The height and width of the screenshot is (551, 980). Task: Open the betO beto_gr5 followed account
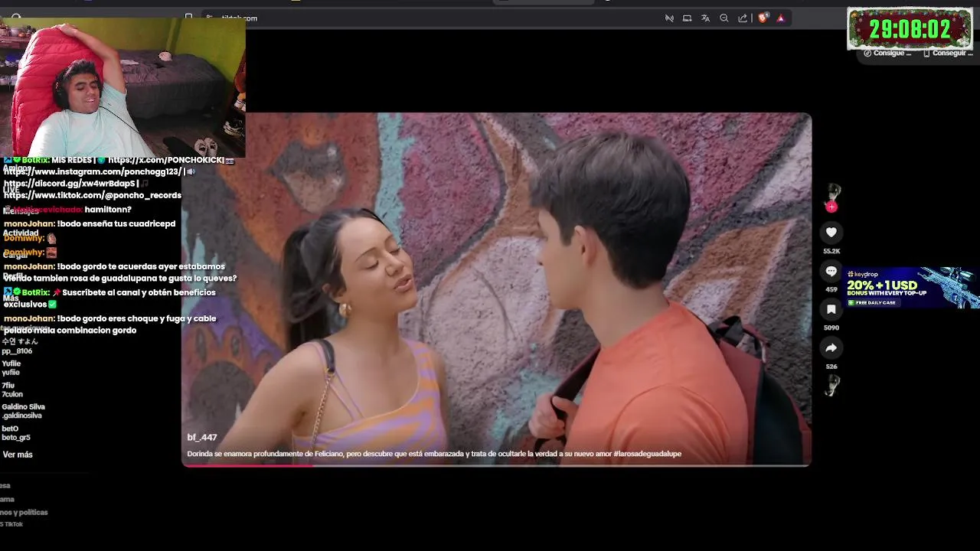tap(16, 433)
